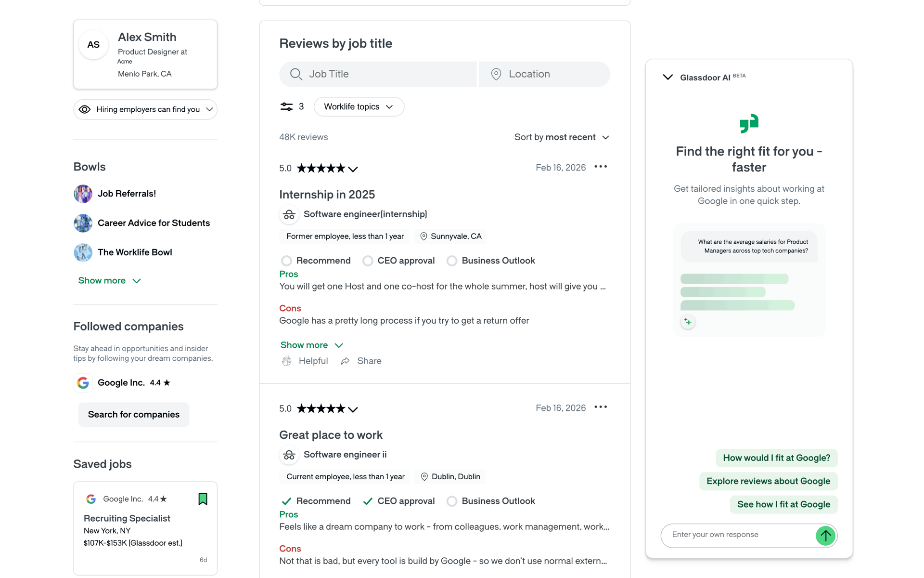Viewport: 924px width, 578px height.
Task: Change Sort by most recent dropdown
Action: [x=562, y=137]
